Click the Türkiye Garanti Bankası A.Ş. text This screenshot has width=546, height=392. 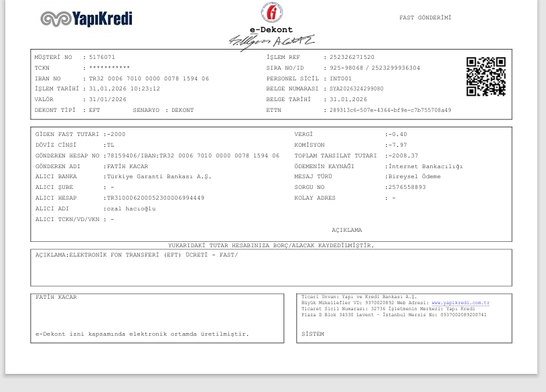[159, 176]
